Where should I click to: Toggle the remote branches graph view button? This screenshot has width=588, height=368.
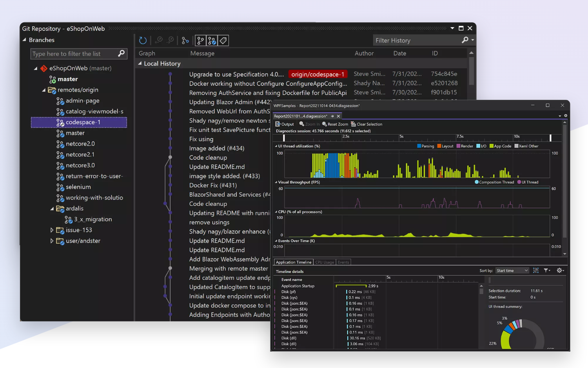point(212,40)
